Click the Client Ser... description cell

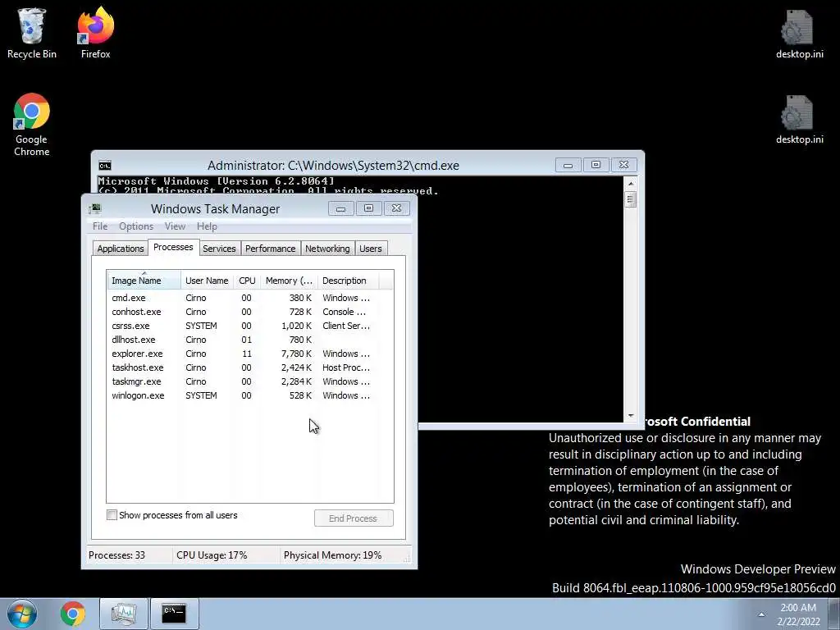coord(346,326)
